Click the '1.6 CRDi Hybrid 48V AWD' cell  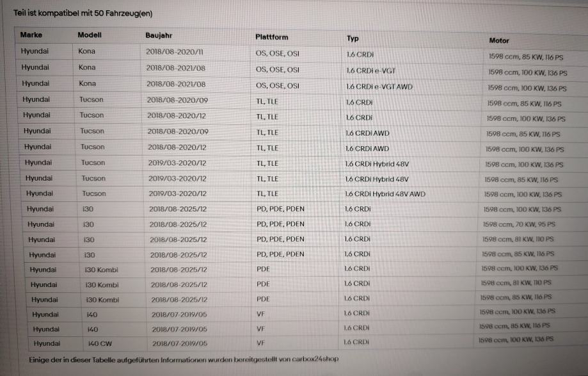385,194
